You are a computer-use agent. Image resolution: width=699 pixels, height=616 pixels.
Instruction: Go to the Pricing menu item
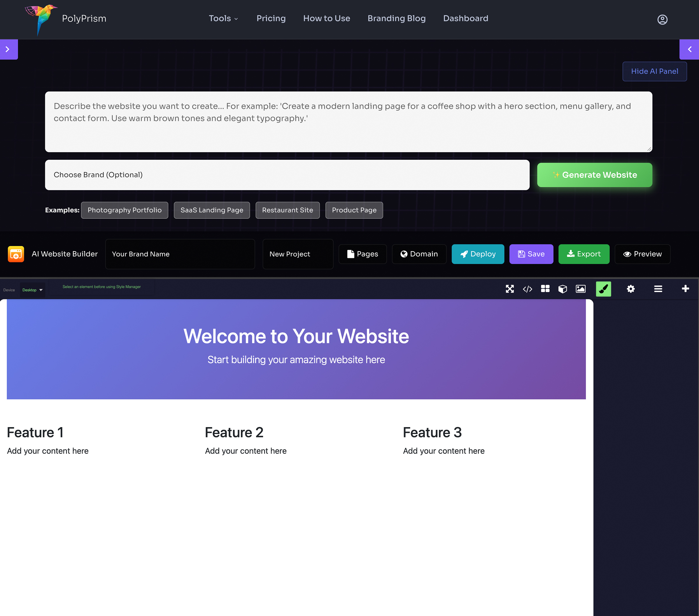click(x=271, y=18)
